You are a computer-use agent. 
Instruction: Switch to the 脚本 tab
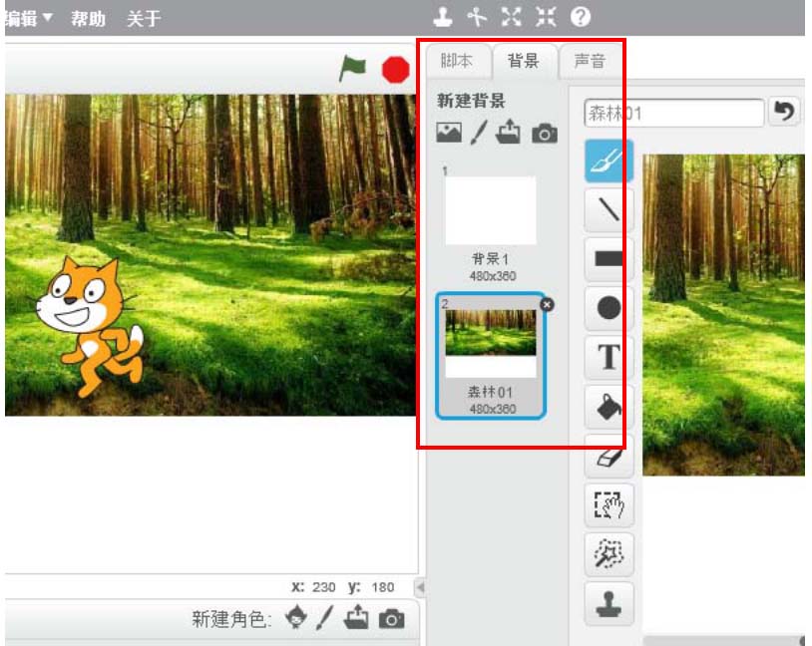(x=457, y=61)
